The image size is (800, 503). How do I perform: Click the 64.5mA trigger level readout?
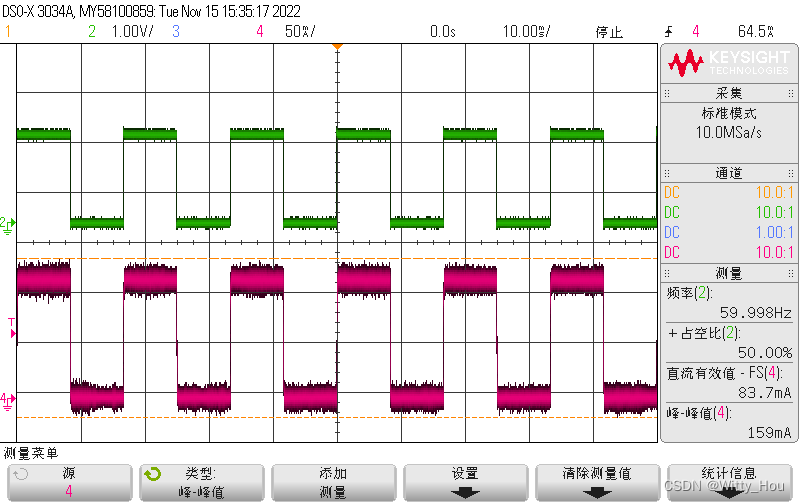[x=756, y=31]
